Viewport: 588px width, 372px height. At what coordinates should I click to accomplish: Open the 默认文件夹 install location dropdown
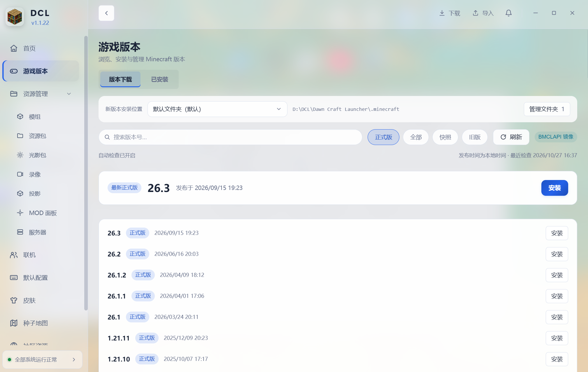pyautogui.click(x=217, y=109)
